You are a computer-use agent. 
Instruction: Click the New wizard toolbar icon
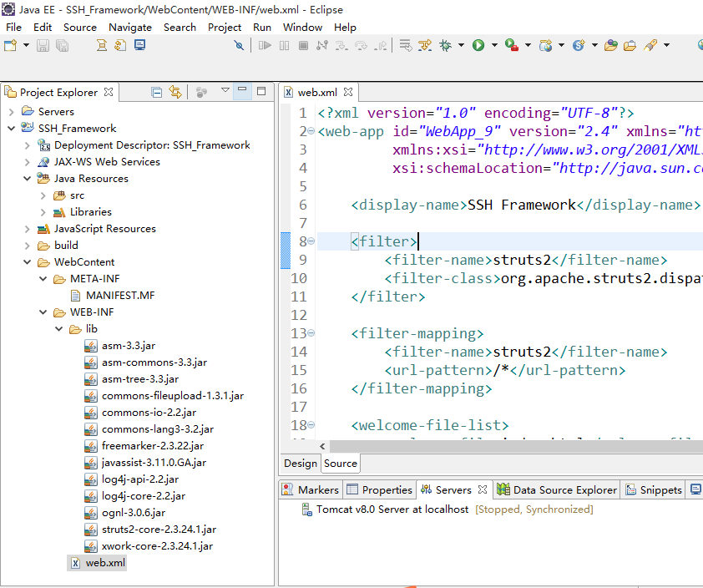point(10,45)
